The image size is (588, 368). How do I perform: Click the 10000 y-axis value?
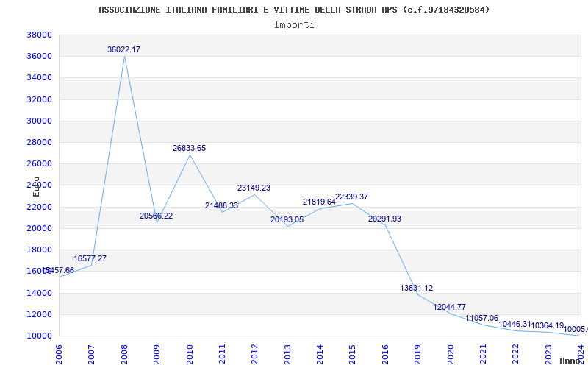(39, 336)
